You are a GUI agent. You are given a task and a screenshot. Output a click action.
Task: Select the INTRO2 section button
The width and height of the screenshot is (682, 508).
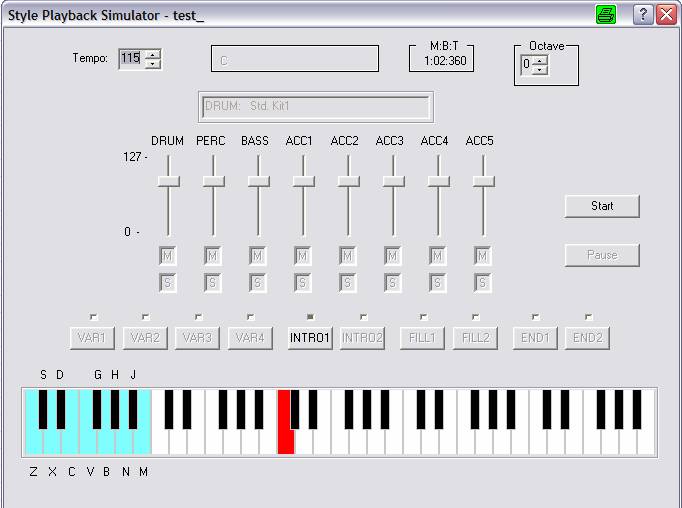click(362, 338)
